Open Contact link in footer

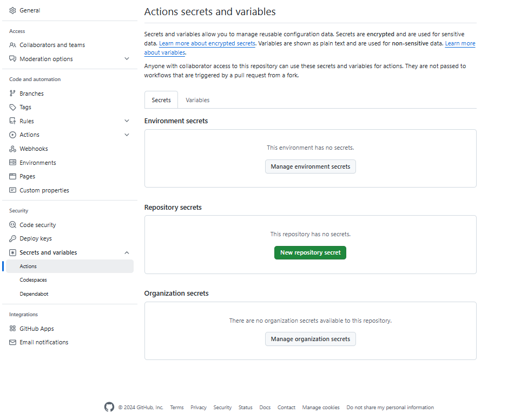[x=286, y=407]
